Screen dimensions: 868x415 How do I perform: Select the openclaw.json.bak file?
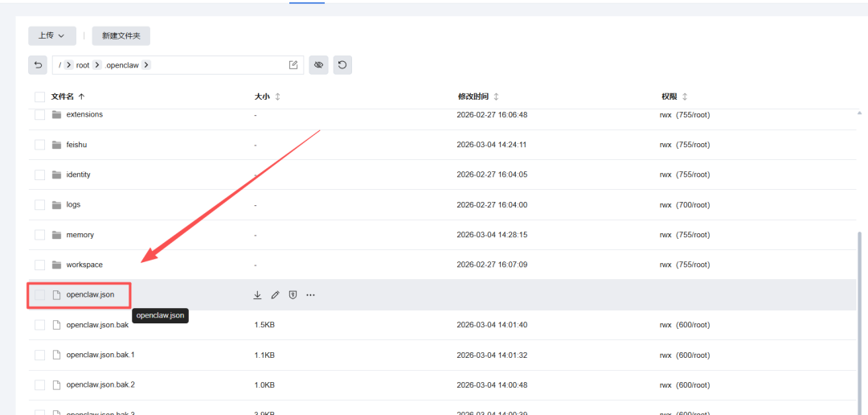(x=97, y=325)
